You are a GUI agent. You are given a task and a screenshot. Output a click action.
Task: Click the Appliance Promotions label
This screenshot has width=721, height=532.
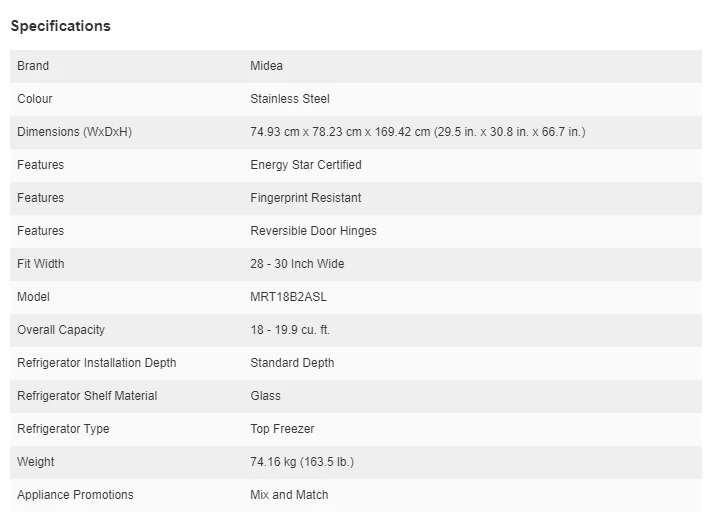(x=75, y=495)
